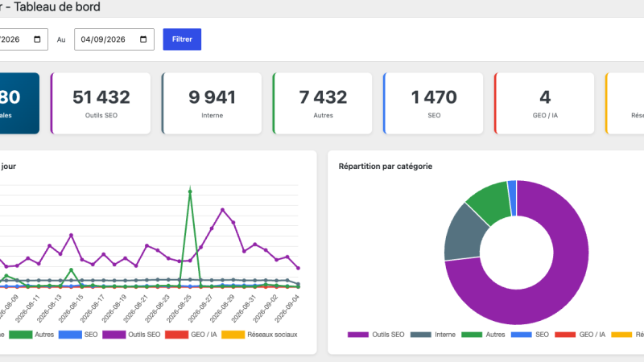Click the Outils SEO peak point near 2026-08-29
Viewport: 644px width, 362px height.
point(223,210)
